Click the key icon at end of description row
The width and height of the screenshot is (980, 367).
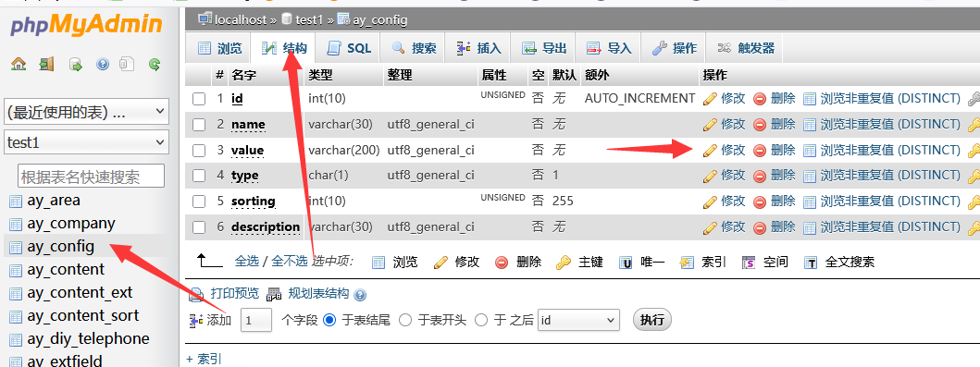(974, 226)
